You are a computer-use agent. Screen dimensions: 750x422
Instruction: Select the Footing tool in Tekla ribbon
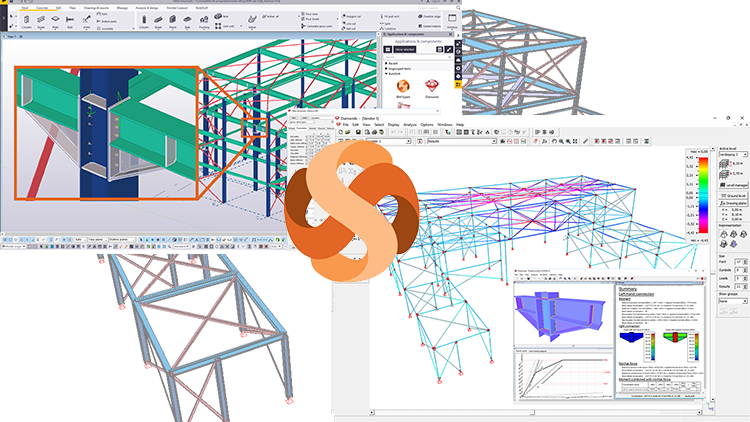(x=204, y=21)
